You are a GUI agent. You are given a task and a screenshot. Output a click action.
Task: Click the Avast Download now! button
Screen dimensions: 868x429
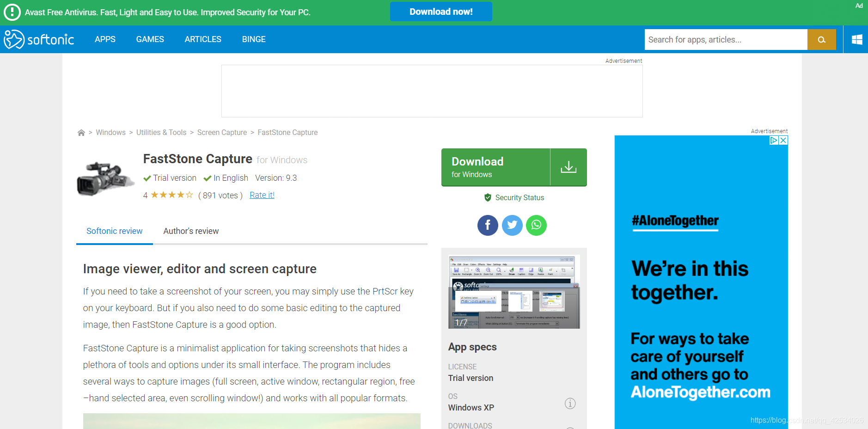[x=441, y=12]
